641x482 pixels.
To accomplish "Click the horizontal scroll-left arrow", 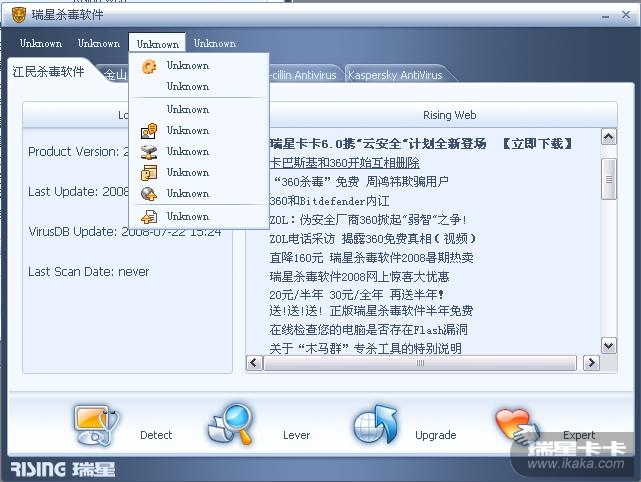I will coord(254,363).
